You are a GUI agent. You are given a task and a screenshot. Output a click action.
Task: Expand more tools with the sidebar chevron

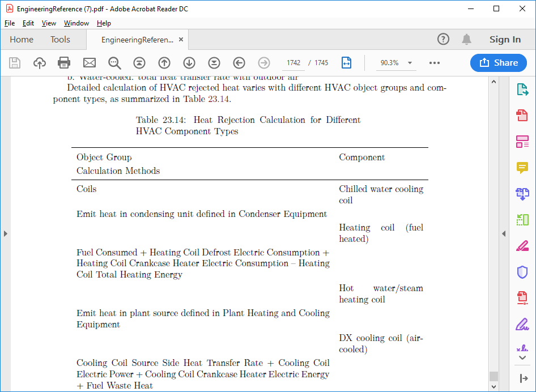tap(522, 357)
